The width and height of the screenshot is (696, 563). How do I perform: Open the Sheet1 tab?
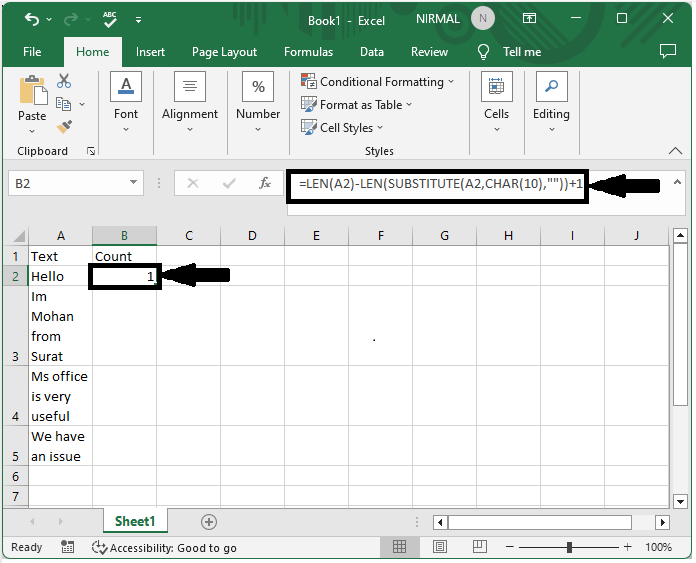click(x=135, y=521)
